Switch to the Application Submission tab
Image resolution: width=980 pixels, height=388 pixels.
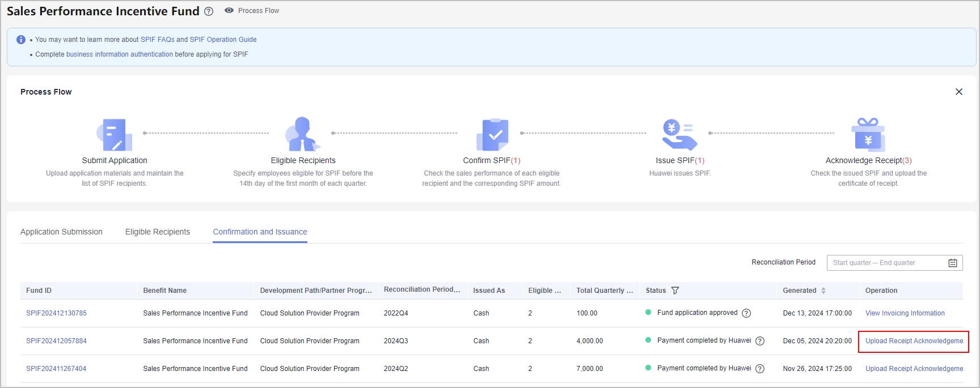click(61, 232)
